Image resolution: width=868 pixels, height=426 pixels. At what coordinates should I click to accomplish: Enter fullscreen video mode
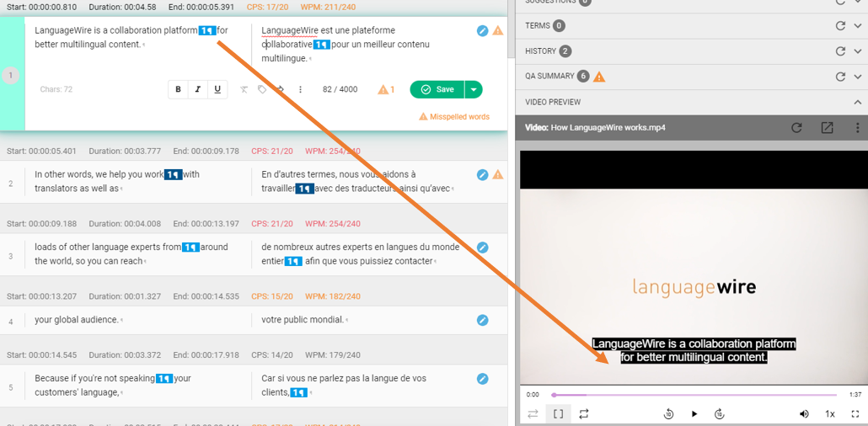(x=856, y=414)
